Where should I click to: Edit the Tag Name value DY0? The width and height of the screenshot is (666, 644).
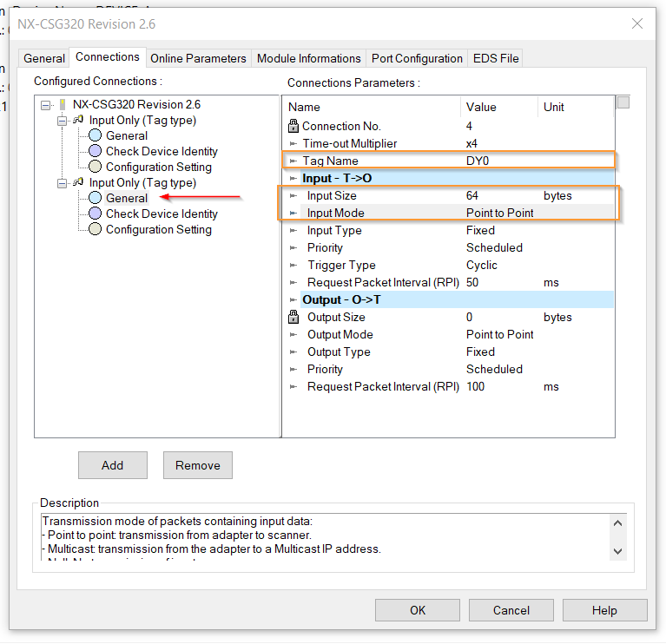coord(478,161)
